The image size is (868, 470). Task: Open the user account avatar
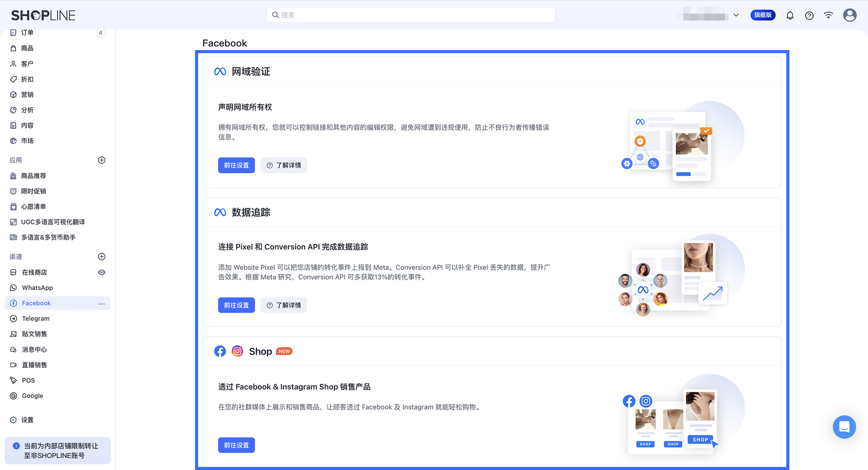850,15
